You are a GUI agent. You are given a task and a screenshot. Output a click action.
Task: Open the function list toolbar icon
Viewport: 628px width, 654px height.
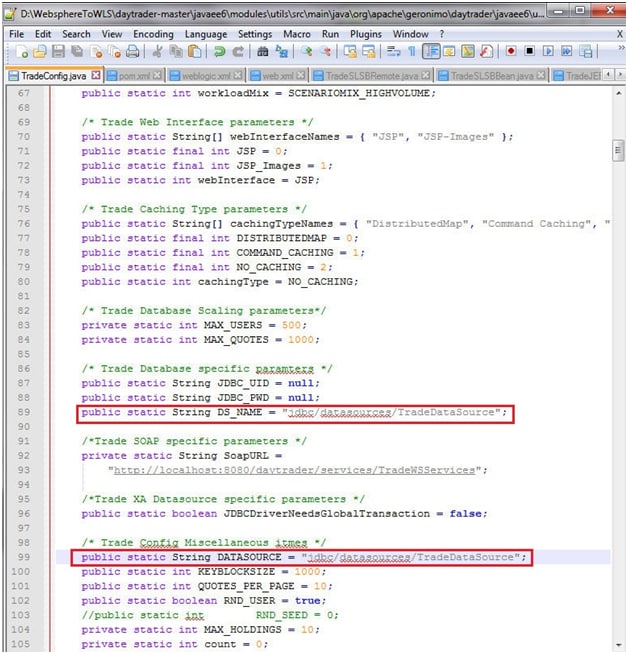click(486, 51)
